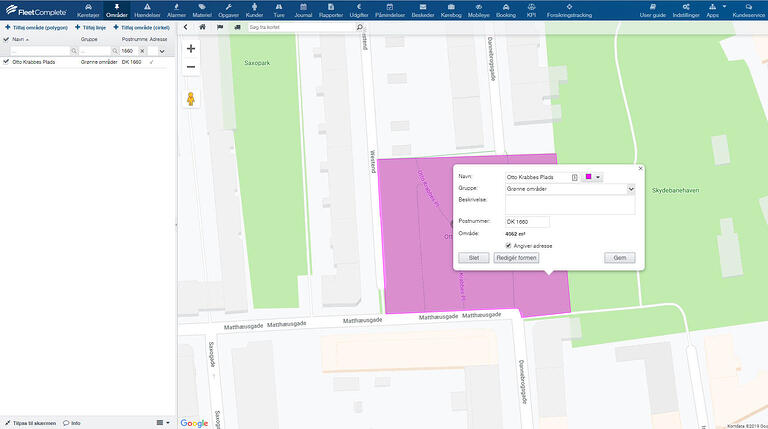Zoom in the map with plus button

[x=191, y=48]
